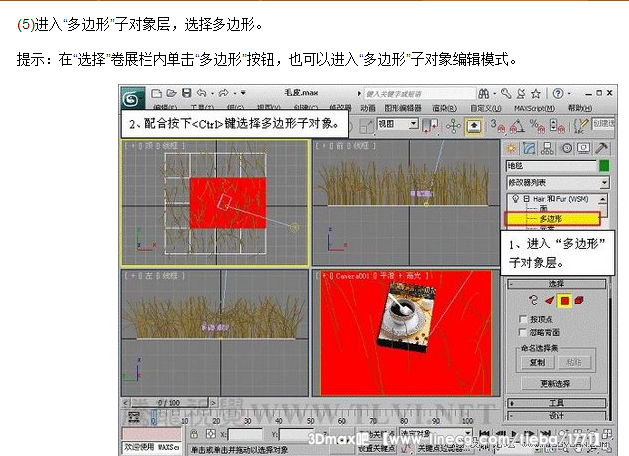Click the 更新选择 button

pos(556,384)
